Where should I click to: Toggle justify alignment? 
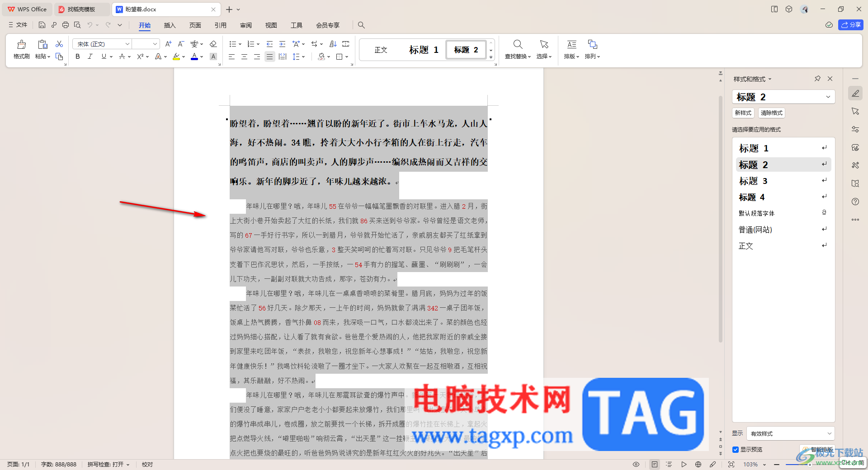pyautogui.click(x=269, y=56)
